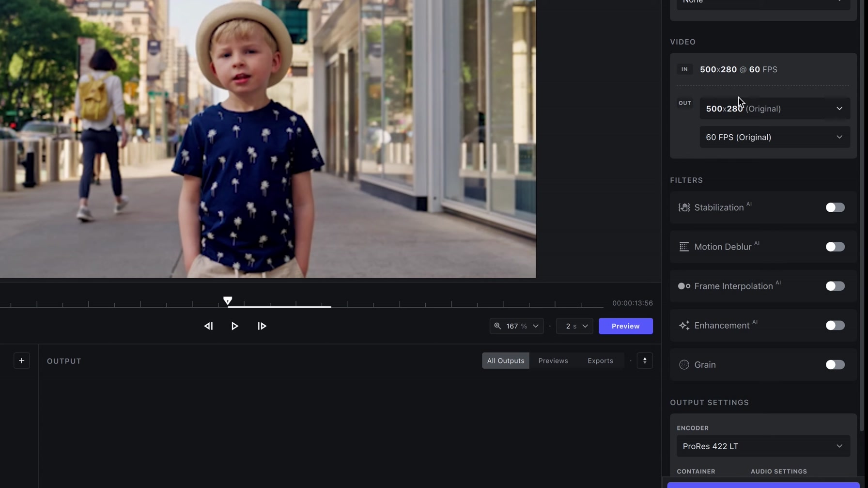
Task: Switch to the Exports tab
Action: click(600, 361)
